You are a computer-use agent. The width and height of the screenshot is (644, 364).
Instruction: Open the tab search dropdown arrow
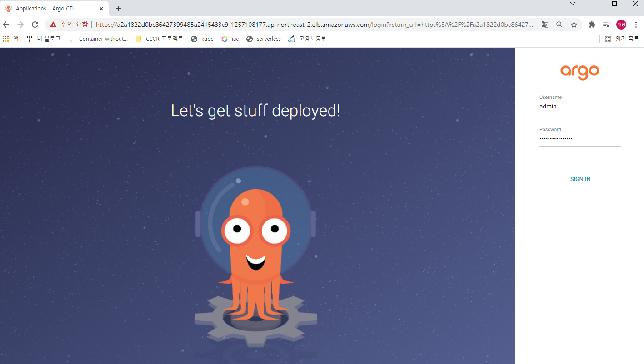(x=573, y=4)
